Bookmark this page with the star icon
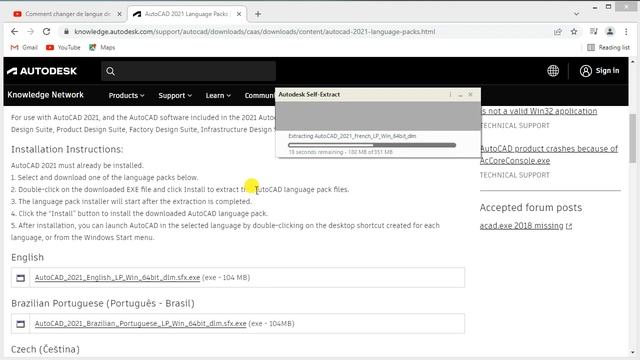 574,31
